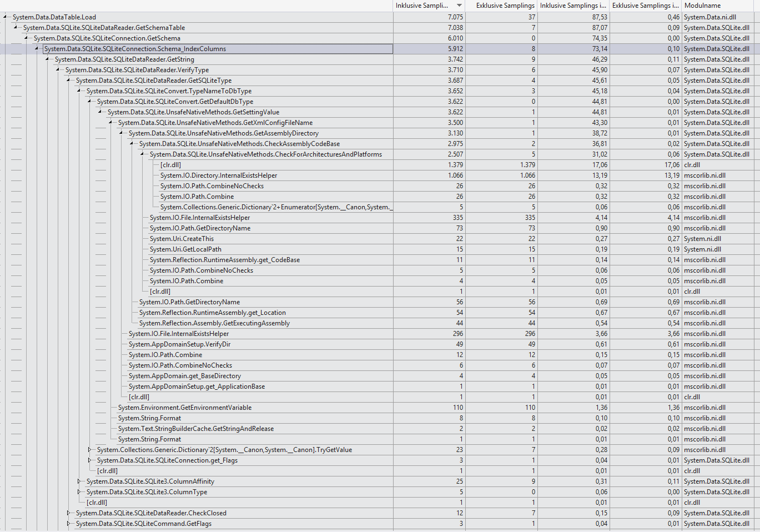760x532 pixels.
Task: Expand the SQLite3.ColumnType node
Action: [79, 492]
